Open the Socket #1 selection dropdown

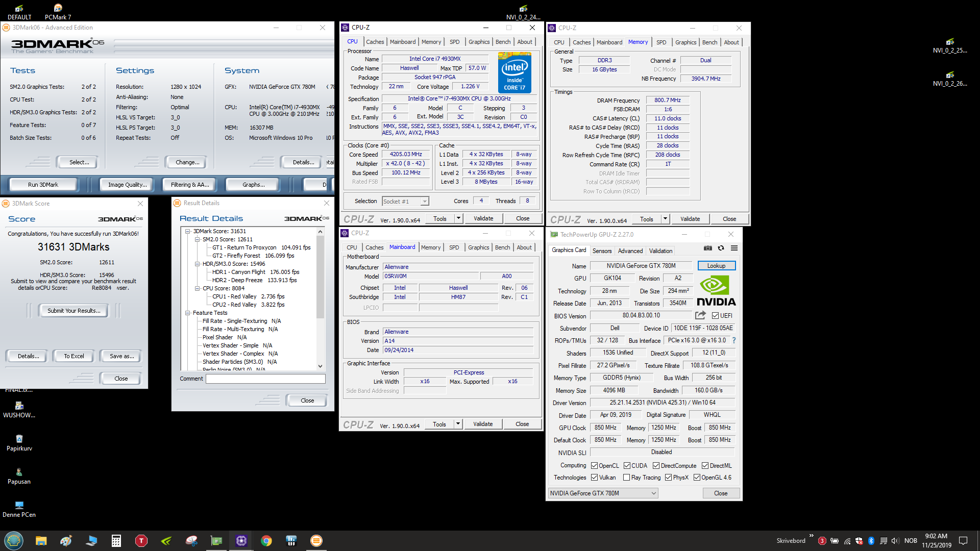point(406,202)
